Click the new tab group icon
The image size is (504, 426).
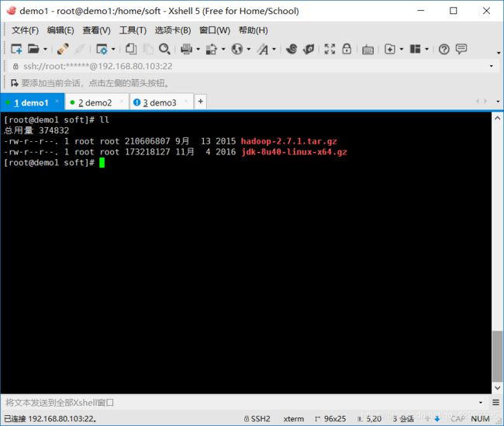click(x=390, y=49)
